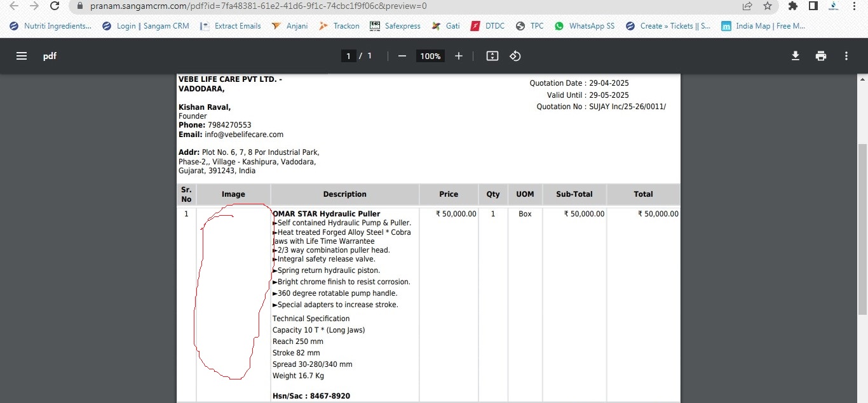The width and height of the screenshot is (868, 403).
Task: Click the Hsn/Sac : 8467-8920 text
Action: pyautogui.click(x=311, y=396)
